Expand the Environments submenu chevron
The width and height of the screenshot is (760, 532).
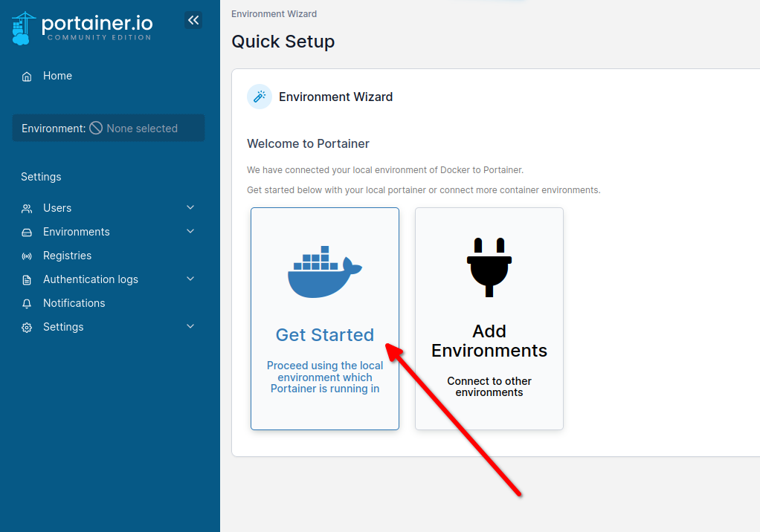point(190,231)
